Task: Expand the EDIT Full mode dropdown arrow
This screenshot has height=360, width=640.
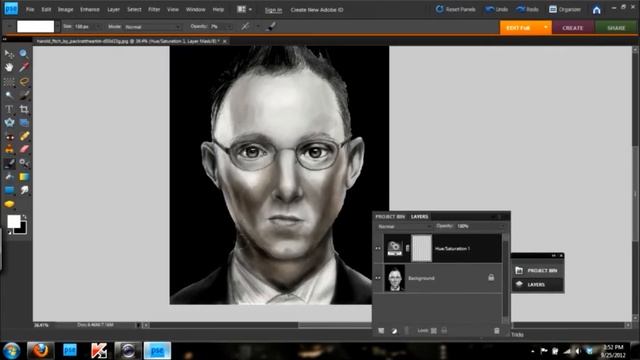Action: (x=545, y=27)
